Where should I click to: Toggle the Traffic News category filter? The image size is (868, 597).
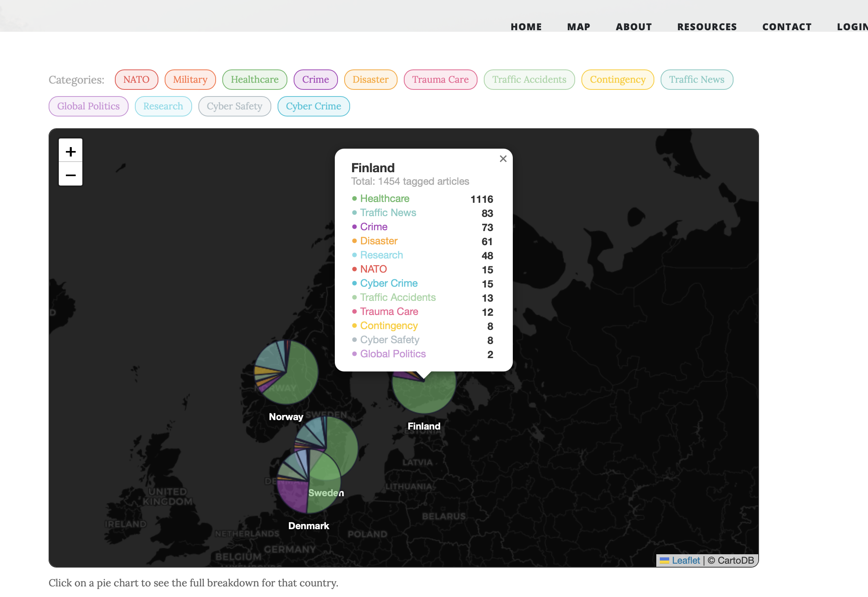click(697, 80)
